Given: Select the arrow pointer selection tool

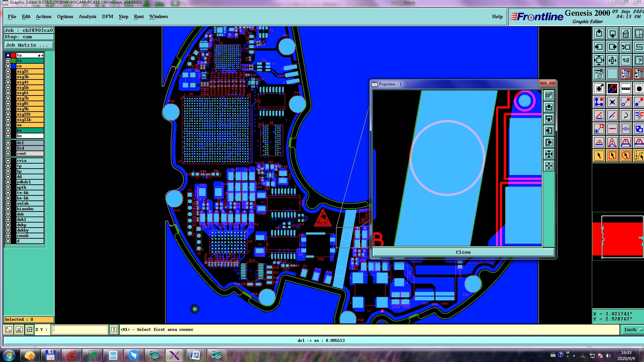Looking at the screenshot, I should click(x=599, y=156).
